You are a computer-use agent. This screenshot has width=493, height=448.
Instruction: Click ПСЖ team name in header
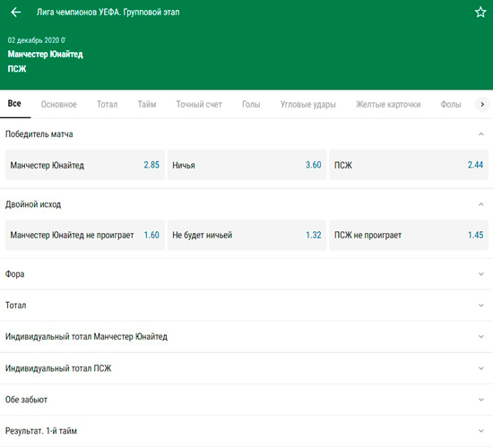pos(17,69)
